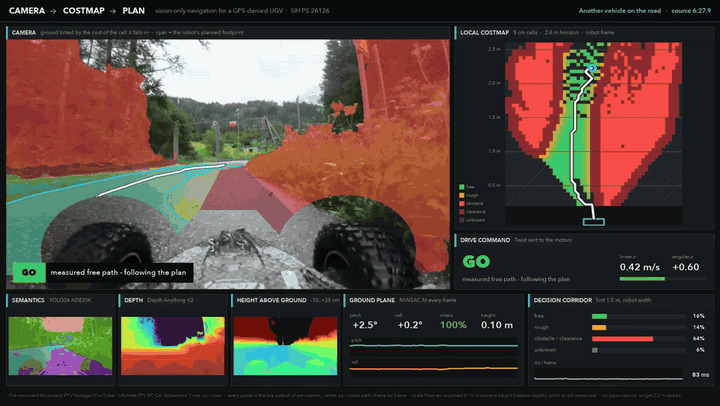Click the orange 'rough' corridor bar
Screen dimensions: 720x406
point(599,327)
